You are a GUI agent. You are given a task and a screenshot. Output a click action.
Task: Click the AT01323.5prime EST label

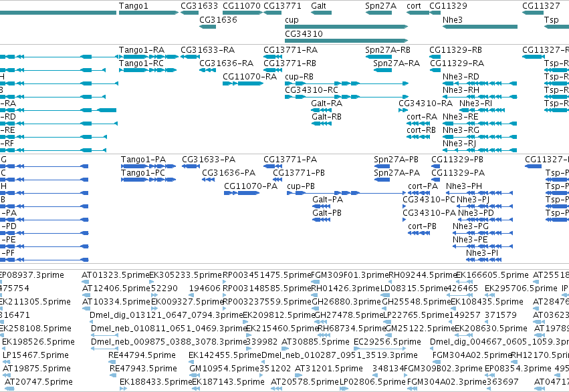(x=116, y=275)
